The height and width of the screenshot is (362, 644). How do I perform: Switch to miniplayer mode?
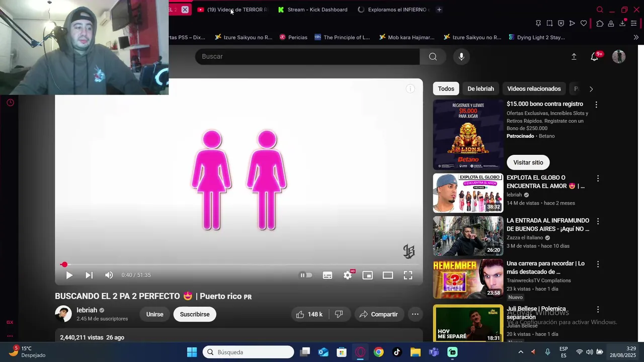point(368,275)
